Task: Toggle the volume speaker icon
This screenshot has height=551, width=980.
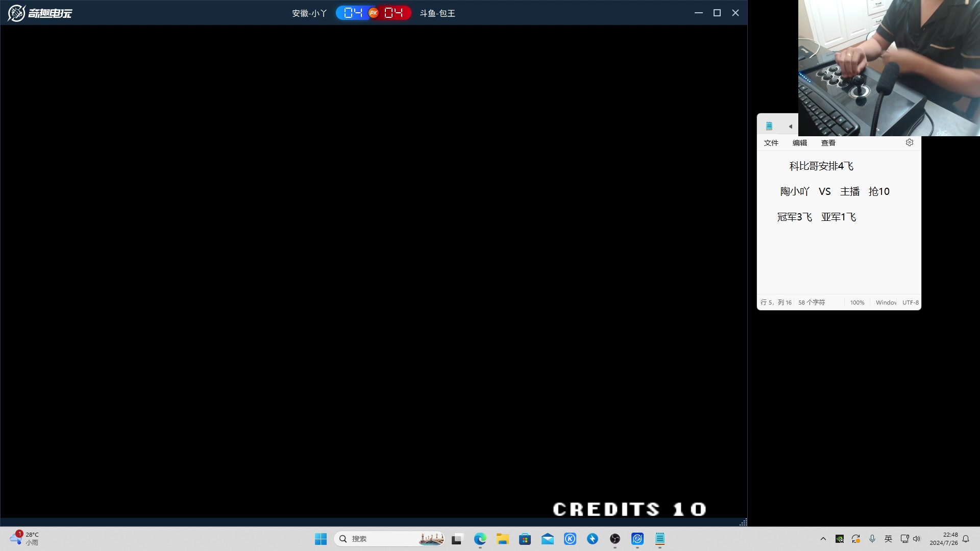Action: [x=917, y=539]
